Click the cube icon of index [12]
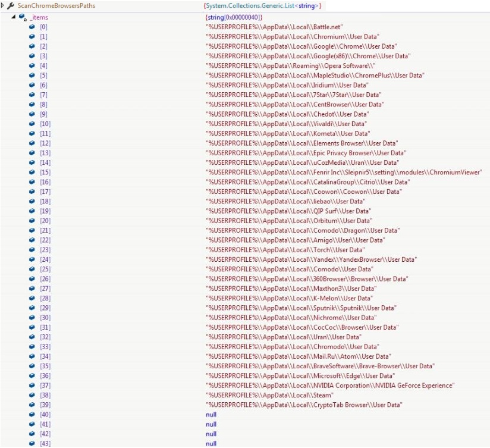 point(32,143)
